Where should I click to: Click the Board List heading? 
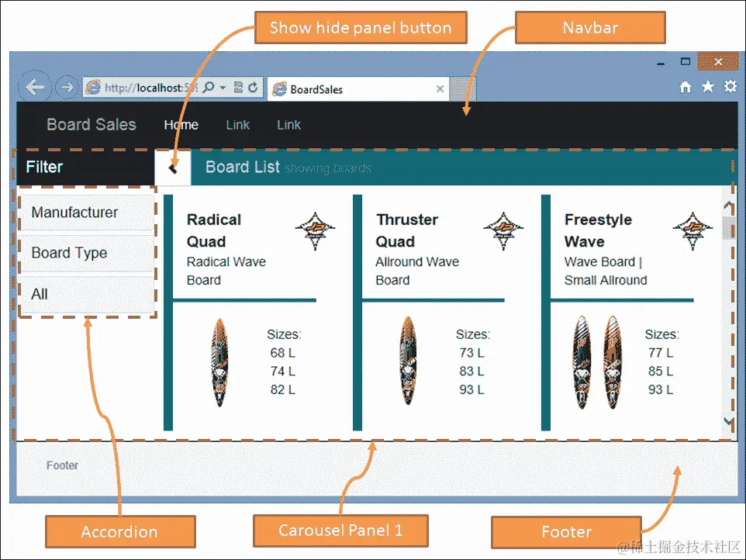[x=242, y=167]
